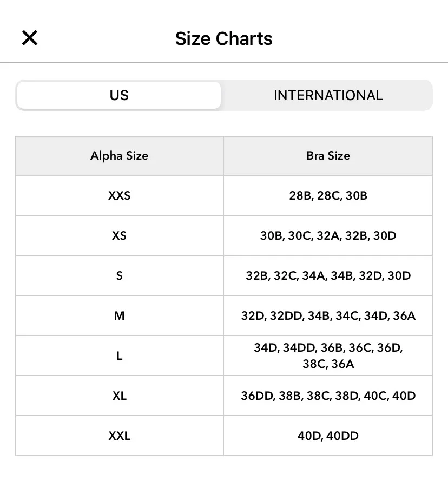This screenshot has height=494, width=448.
Task: Select the XXS alpha size cell
Action: click(x=120, y=195)
